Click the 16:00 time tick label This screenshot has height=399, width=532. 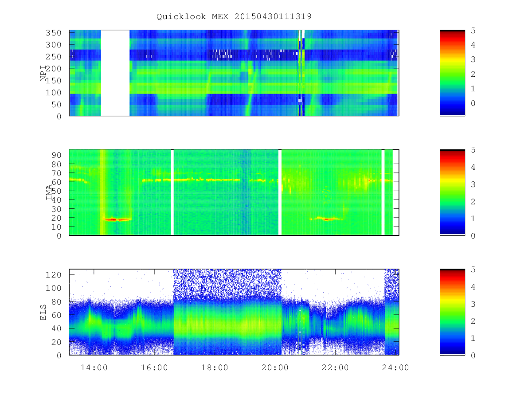[x=154, y=368]
